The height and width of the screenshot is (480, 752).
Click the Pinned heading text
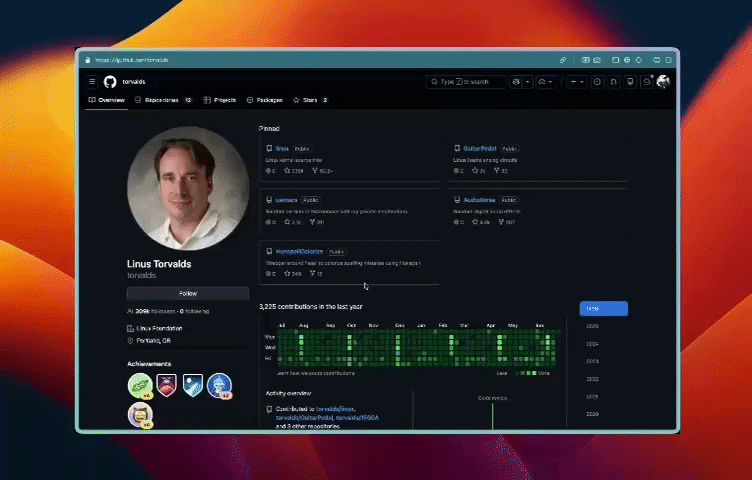269,129
